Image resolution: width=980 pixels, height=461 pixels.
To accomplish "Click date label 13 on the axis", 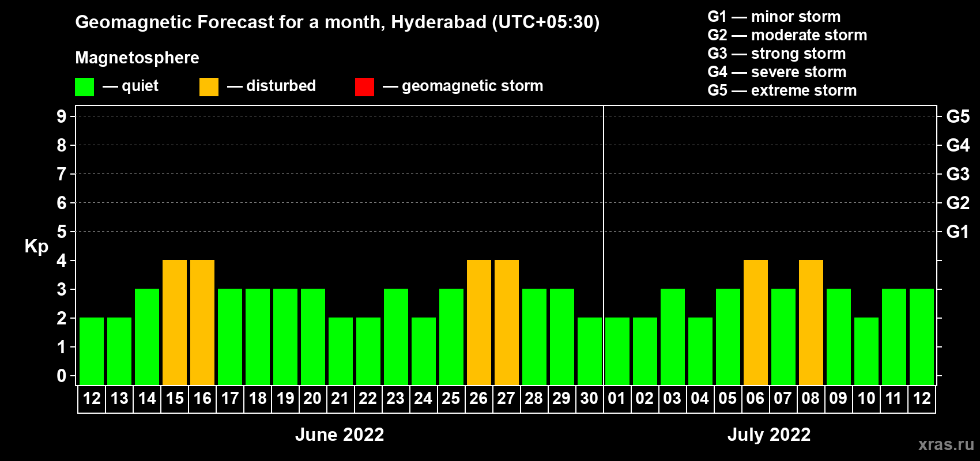I will pyautogui.click(x=119, y=398).
